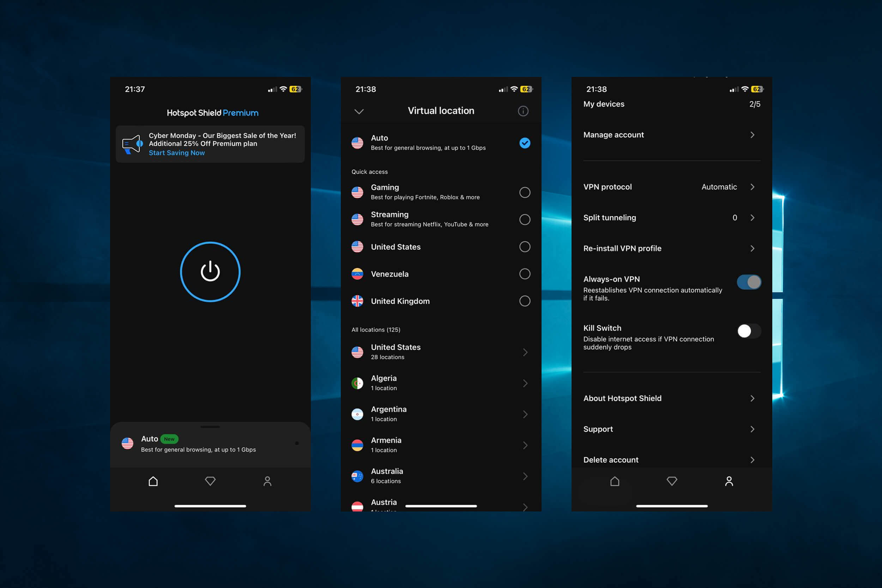Expand Algeria location chevron
This screenshot has height=588, width=882.
pyautogui.click(x=525, y=383)
